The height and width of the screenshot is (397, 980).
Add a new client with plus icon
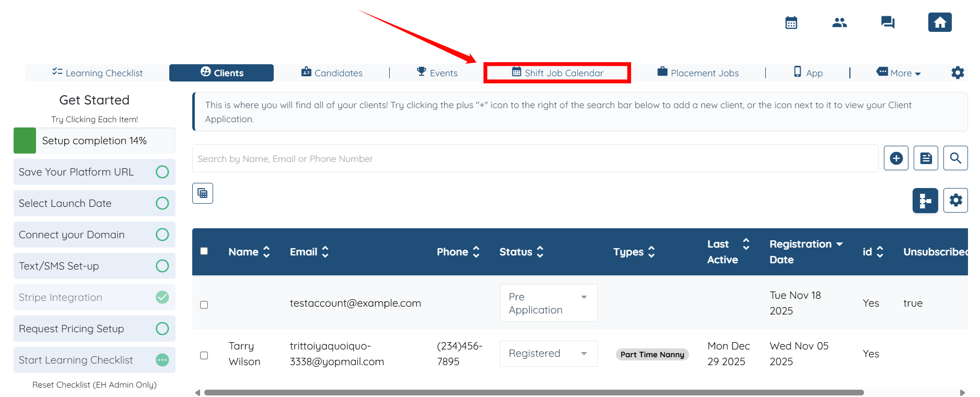(896, 158)
